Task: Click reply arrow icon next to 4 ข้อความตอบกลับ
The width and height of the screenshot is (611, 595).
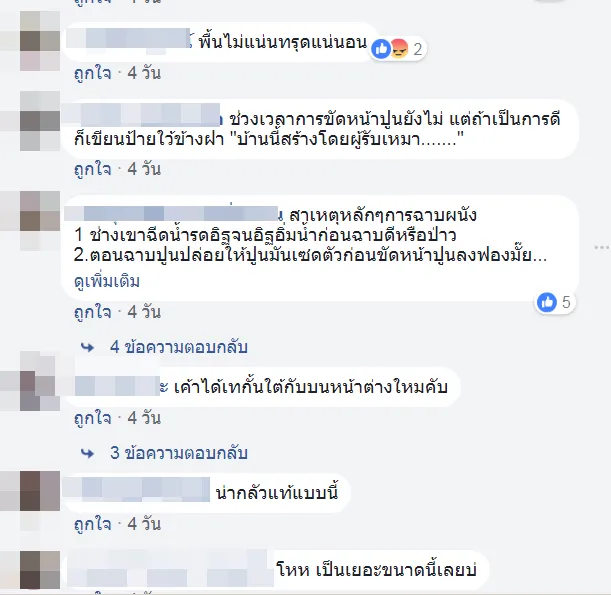Action: 88,347
